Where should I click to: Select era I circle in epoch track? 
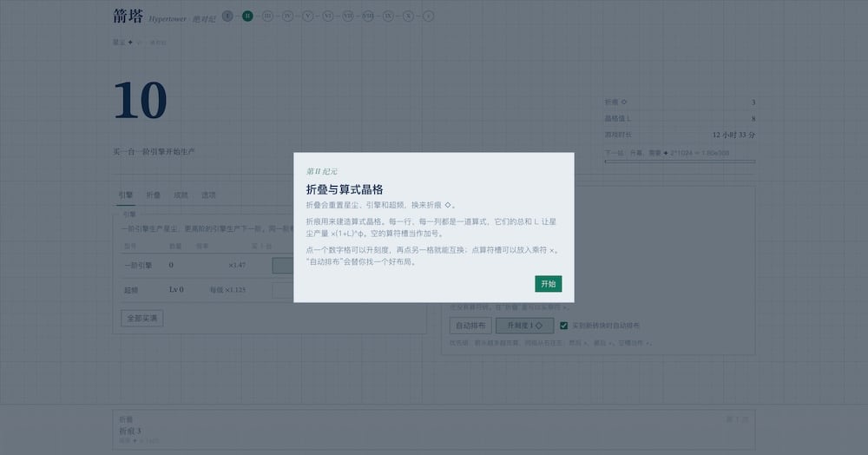pos(227,16)
